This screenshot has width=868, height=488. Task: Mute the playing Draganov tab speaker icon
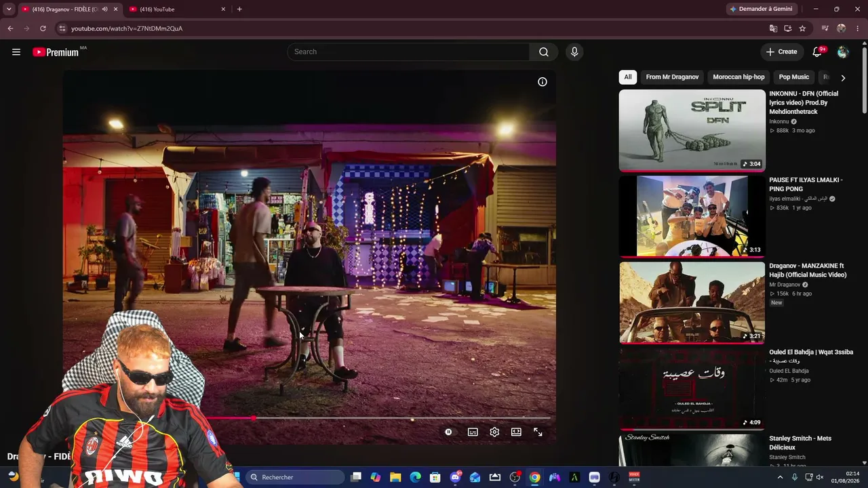104,9
